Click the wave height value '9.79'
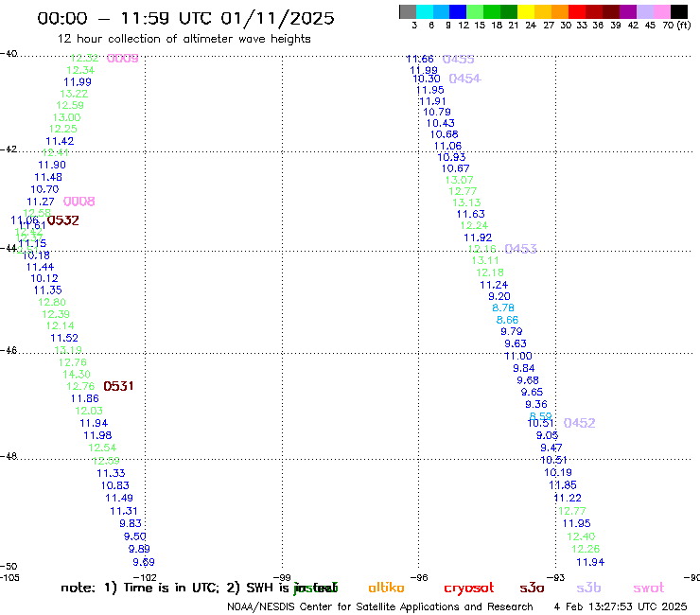This screenshot has height=615, width=700. coord(512,331)
